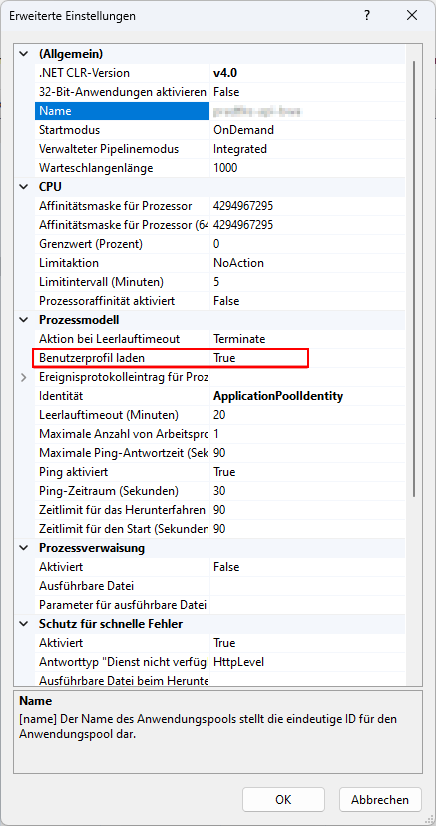Click the help question mark icon
436x826 pixels.
pyautogui.click(x=367, y=16)
